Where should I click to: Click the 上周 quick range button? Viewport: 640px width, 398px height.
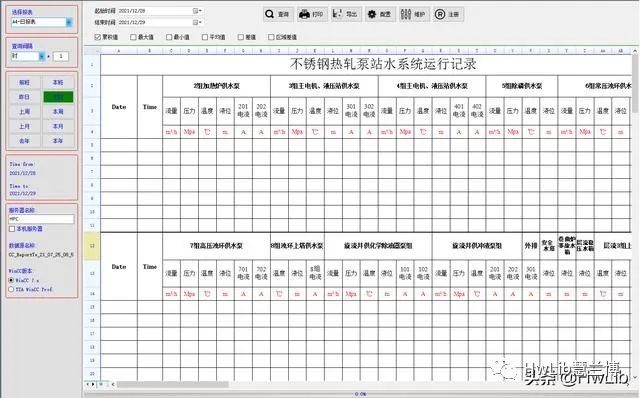point(24,111)
